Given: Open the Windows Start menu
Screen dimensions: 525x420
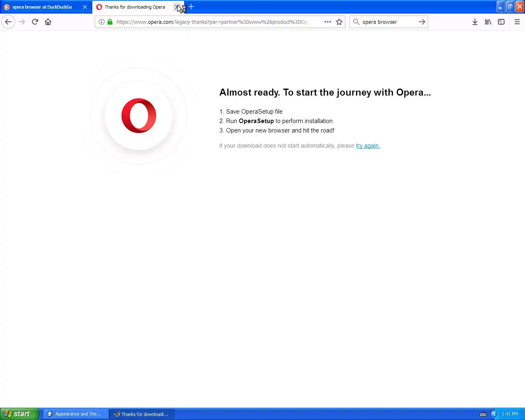Looking at the screenshot, I should tap(19, 414).
